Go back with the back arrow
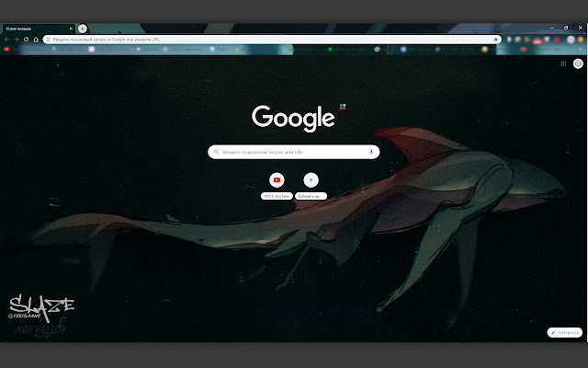 tap(6, 39)
